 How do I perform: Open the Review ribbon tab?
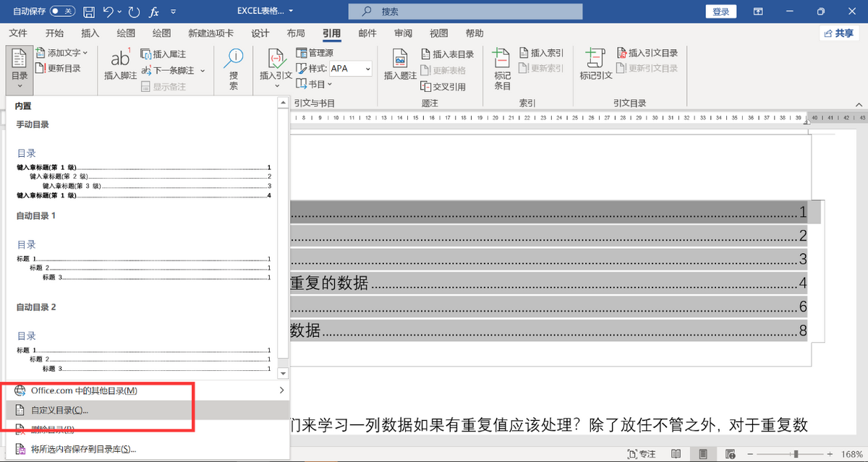pos(403,33)
